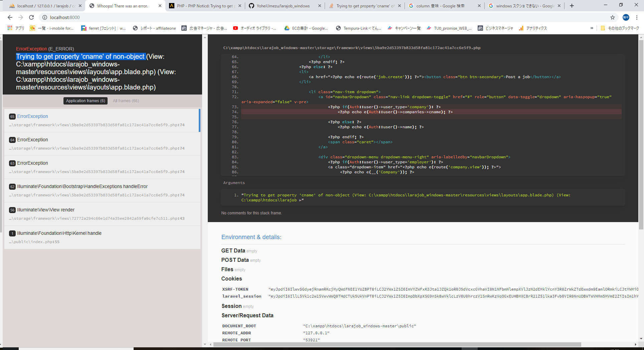Close the column Google search tab
This screenshot has width=644, height=350.
click(479, 6)
